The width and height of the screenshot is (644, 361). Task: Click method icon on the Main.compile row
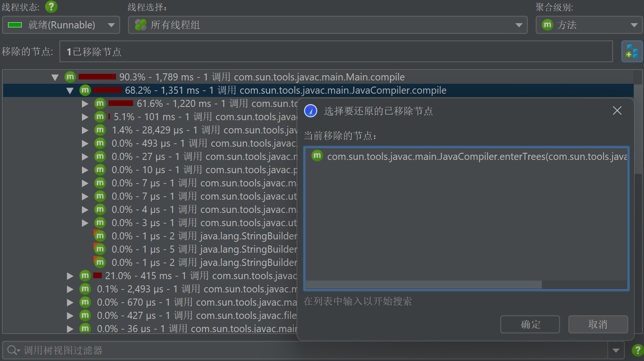point(70,77)
